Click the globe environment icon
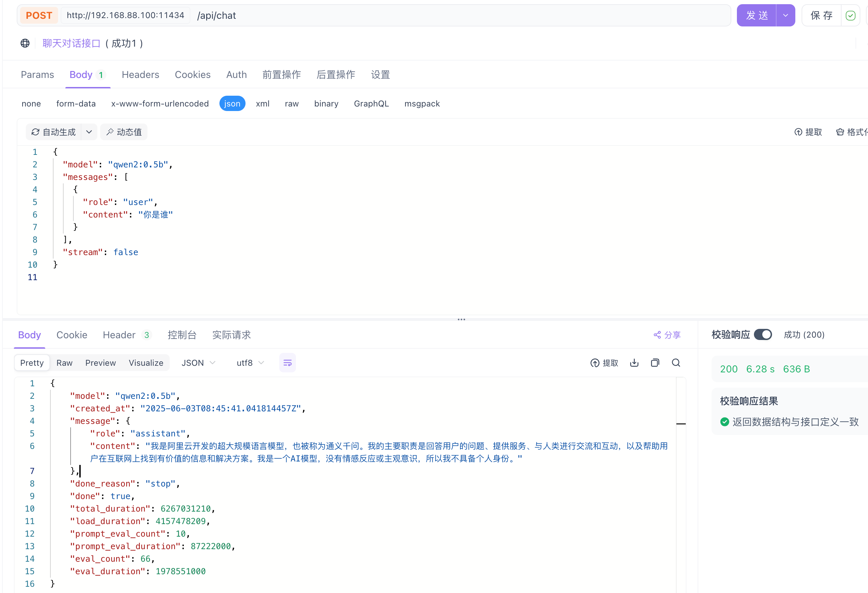This screenshot has width=868, height=593. 25,44
